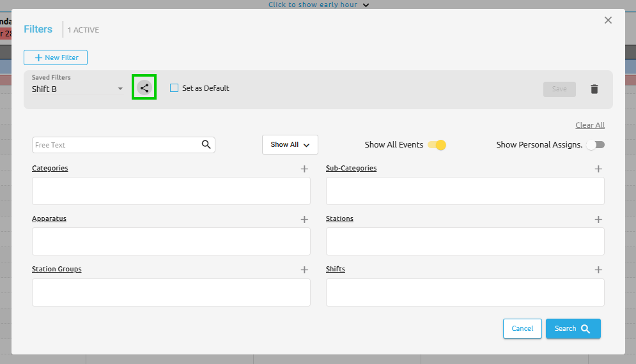
Task: Click the share filter icon
Action: pos(144,88)
